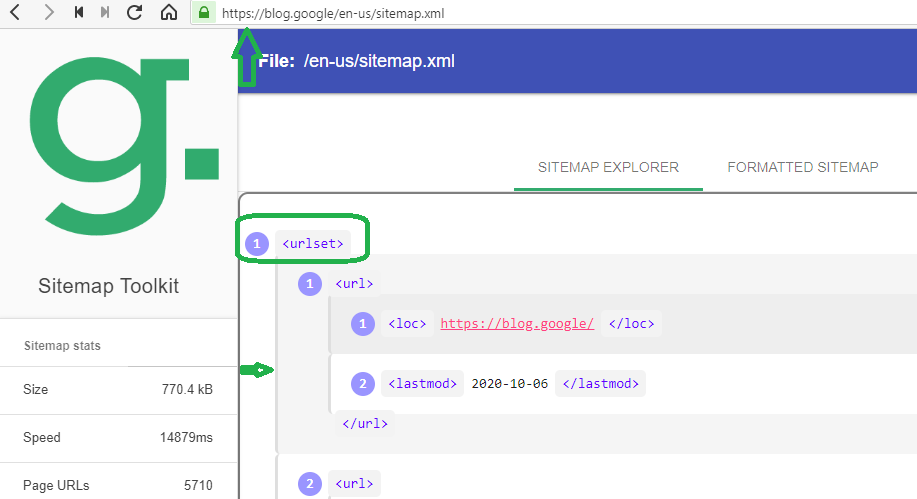Click the opening <loc> tag
This screenshot has height=499, width=917.
[x=407, y=324]
